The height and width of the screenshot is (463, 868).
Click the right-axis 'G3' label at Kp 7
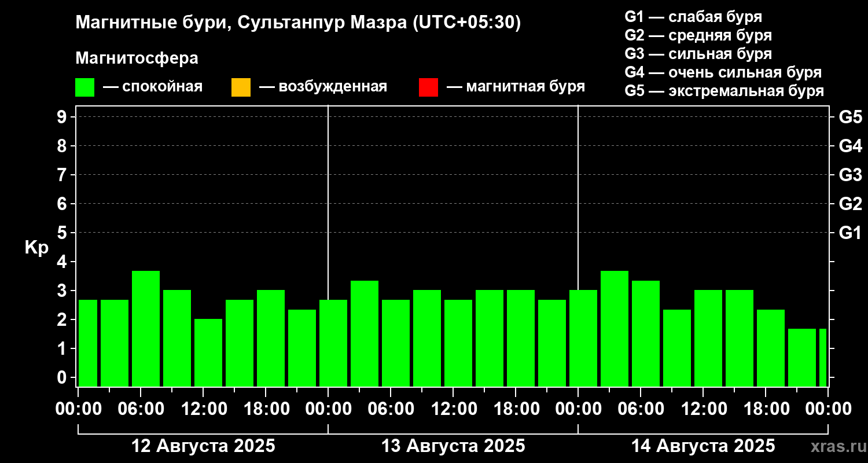pyautogui.click(x=850, y=175)
